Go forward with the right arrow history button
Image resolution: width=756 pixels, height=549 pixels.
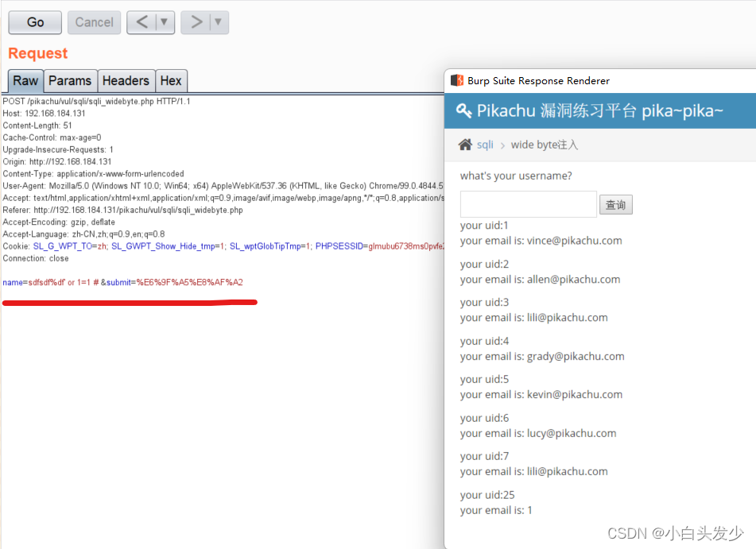196,22
